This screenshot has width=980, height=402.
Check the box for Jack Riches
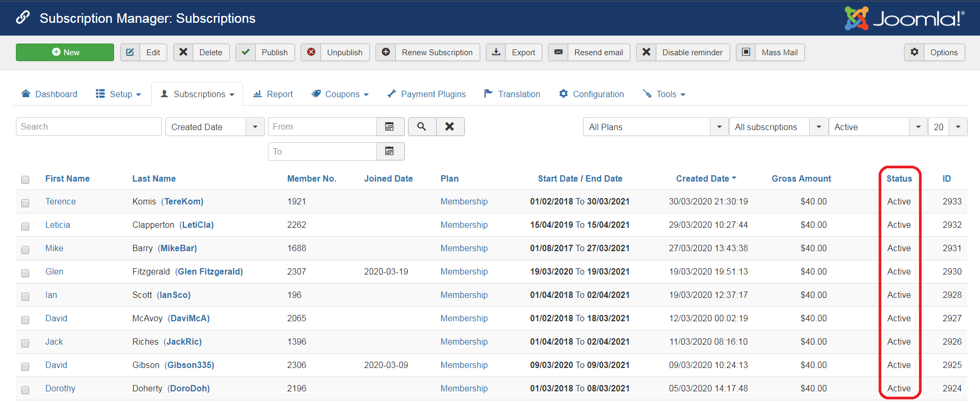[25, 343]
